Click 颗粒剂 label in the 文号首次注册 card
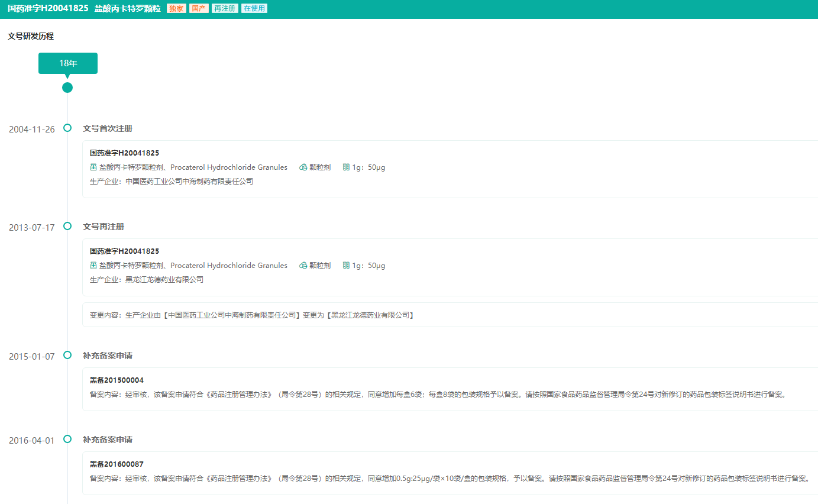818x504 pixels. [320, 167]
